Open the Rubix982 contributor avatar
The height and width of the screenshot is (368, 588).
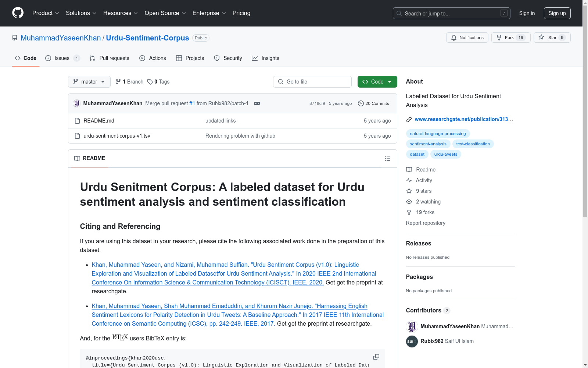tap(412, 341)
